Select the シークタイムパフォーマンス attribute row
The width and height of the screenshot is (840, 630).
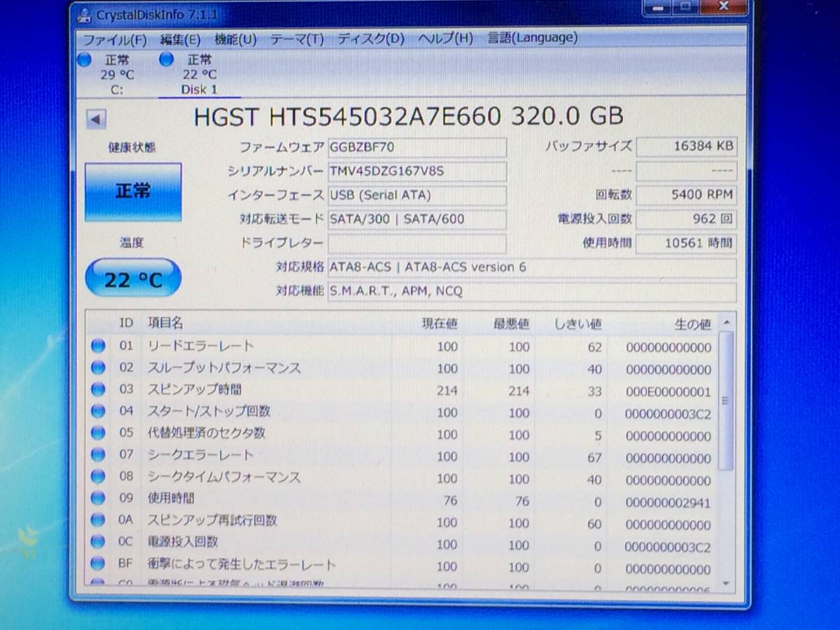[x=402, y=479]
